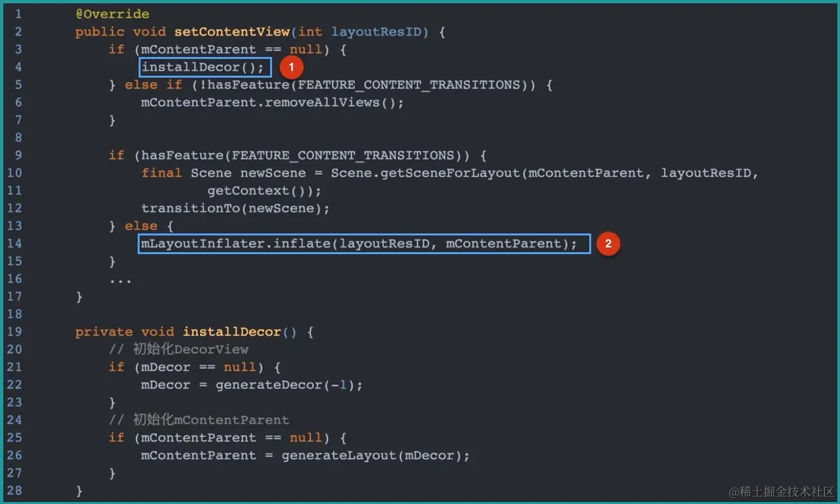The image size is (840, 504).
Task: Click line number 8 in the gutter
Action: pyautogui.click(x=18, y=138)
